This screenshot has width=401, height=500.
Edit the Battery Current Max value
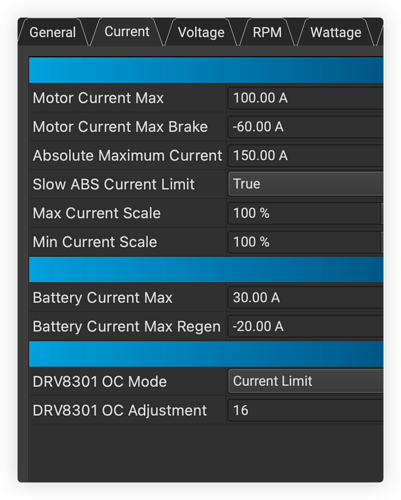[x=306, y=298]
